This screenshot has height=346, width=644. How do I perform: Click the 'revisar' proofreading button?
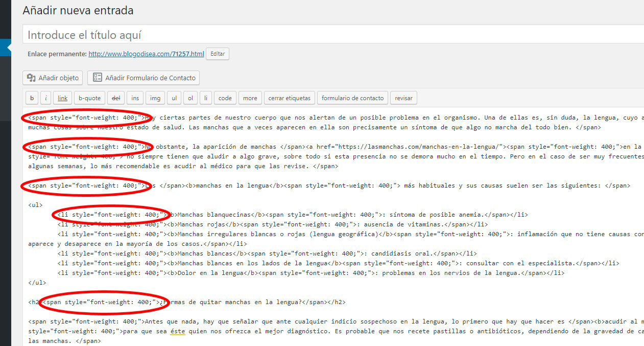pyautogui.click(x=403, y=98)
